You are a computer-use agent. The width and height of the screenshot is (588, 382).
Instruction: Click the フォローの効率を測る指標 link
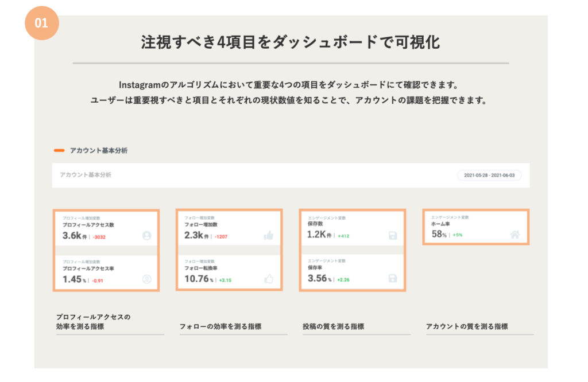[222, 326]
